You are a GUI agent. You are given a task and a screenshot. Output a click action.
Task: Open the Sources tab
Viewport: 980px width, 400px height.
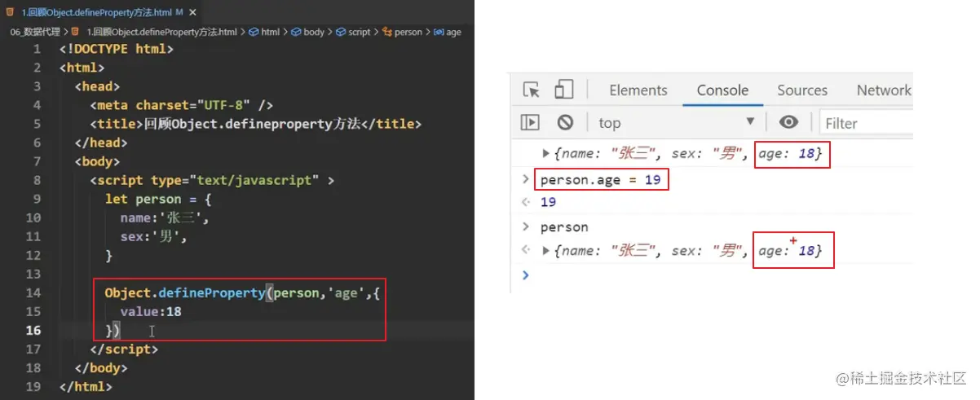tap(802, 90)
